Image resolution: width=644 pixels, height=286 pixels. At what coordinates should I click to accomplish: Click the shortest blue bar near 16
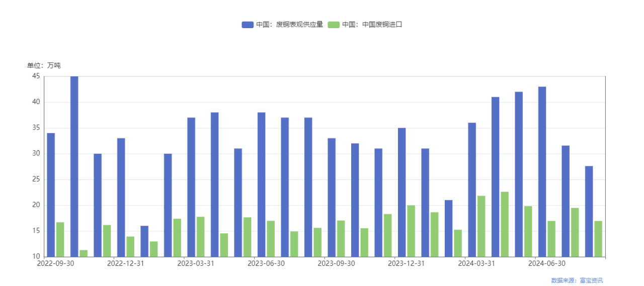[x=144, y=241]
